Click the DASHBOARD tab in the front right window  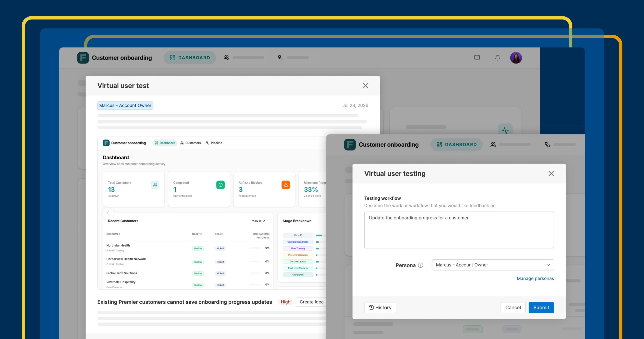click(457, 144)
